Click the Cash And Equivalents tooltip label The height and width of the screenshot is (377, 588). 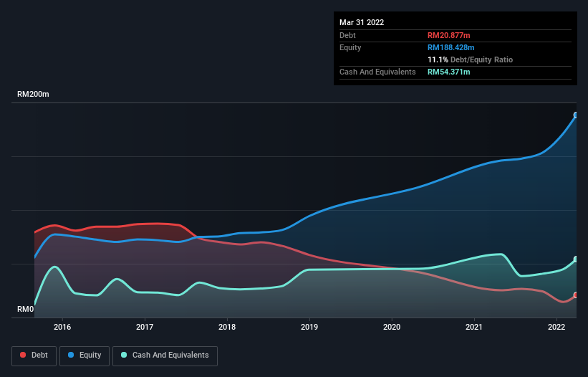click(x=377, y=72)
